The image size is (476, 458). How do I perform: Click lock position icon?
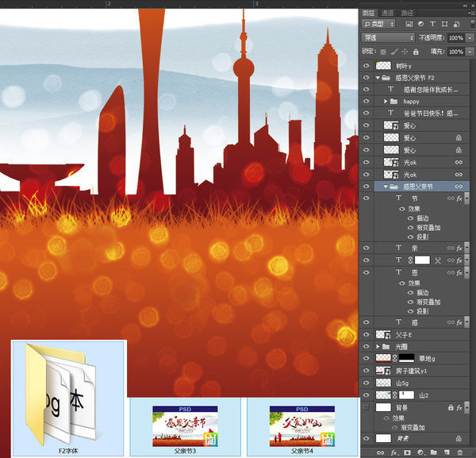405,52
